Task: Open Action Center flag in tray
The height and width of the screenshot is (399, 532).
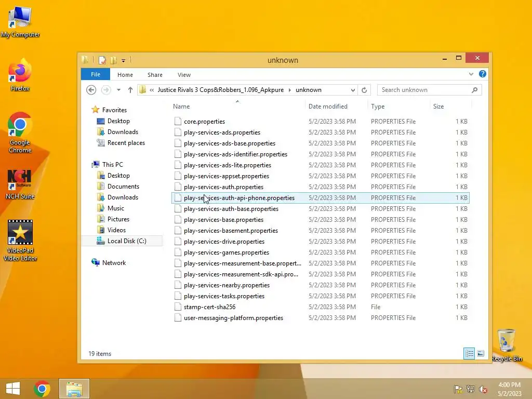Action: click(458, 389)
